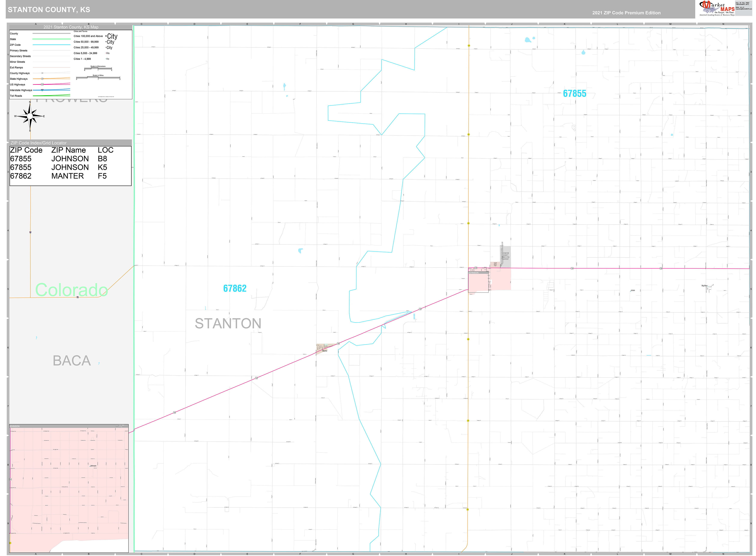Click the US Highways shield icon in legend
The width and height of the screenshot is (756, 556).
pyautogui.click(x=42, y=84)
